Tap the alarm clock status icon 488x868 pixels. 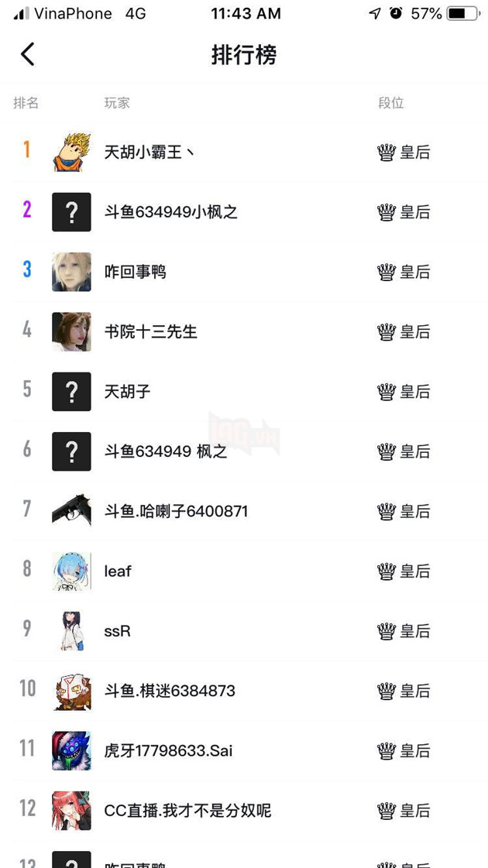click(396, 13)
